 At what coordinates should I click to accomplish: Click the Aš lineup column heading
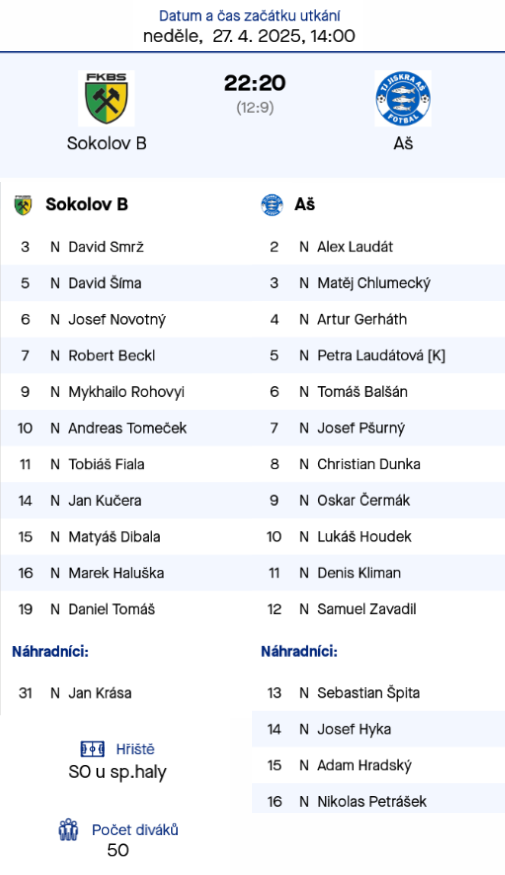click(x=305, y=205)
